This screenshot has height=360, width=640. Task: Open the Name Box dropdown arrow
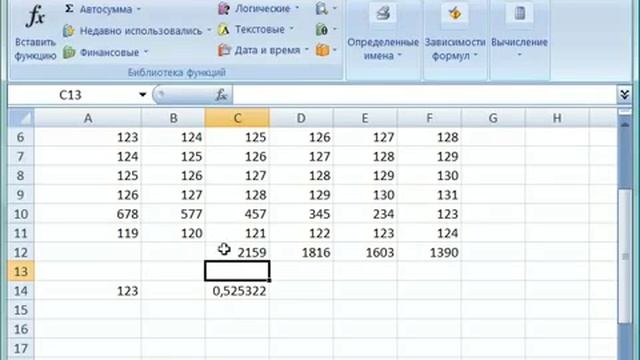pyautogui.click(x=142, y=95)
